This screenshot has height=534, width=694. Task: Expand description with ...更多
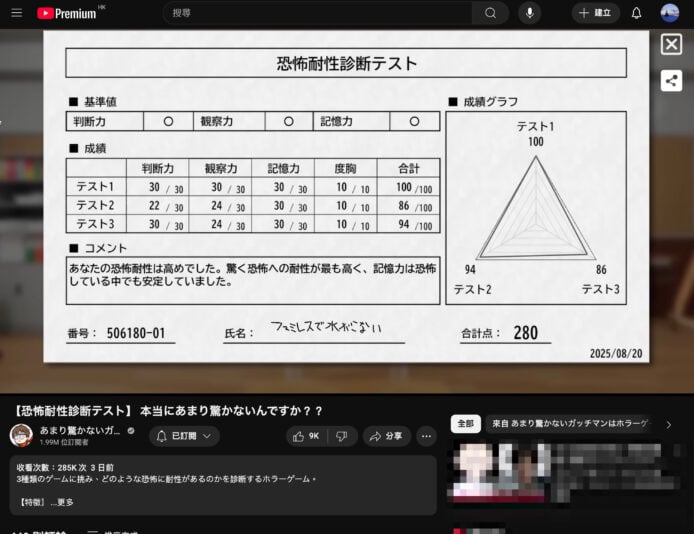click(61, 501)
